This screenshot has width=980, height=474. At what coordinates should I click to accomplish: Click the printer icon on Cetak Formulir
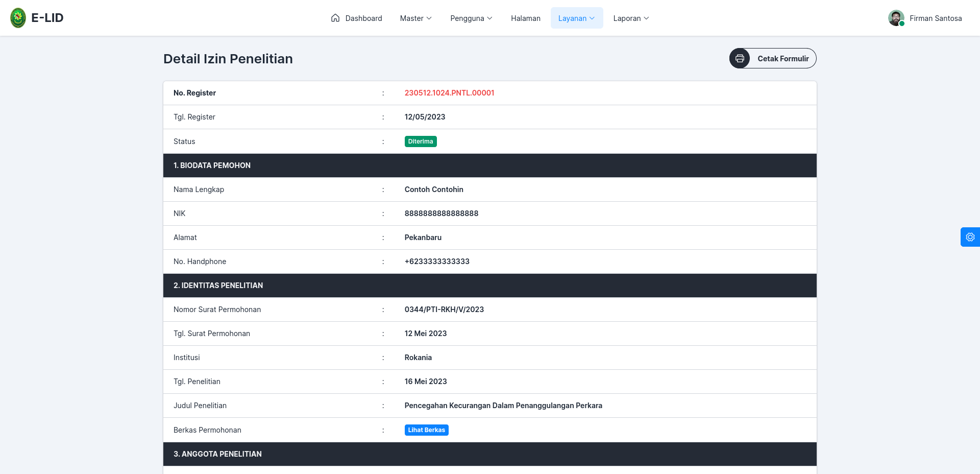pyautogui.click(x=740, y=58)
